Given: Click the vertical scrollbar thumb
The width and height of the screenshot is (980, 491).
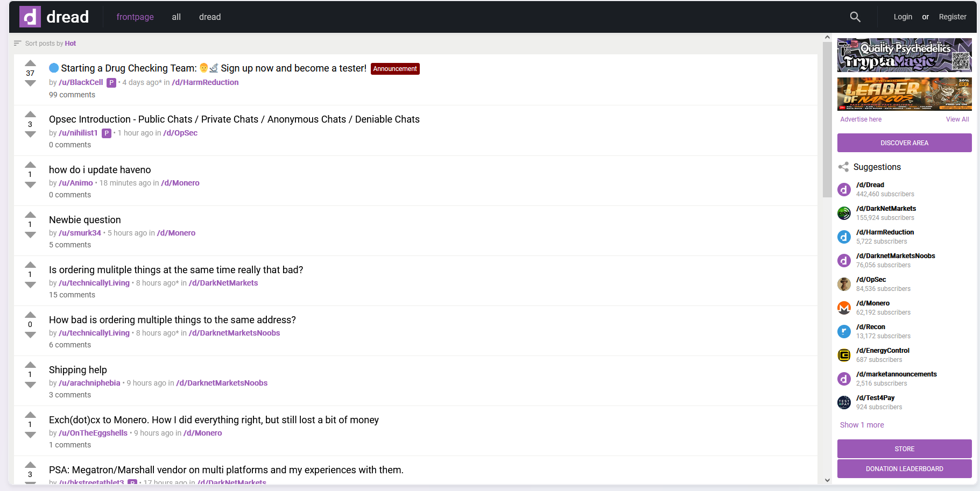Looking at the screenshot, I should [x=827, y=120].
